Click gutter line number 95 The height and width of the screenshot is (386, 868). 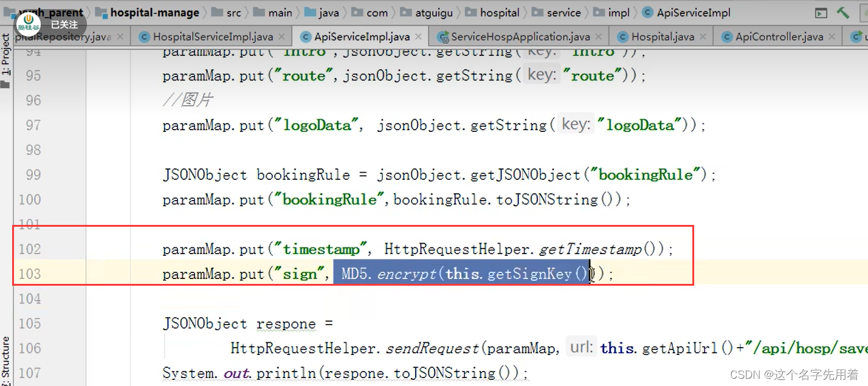coord(33,75)
